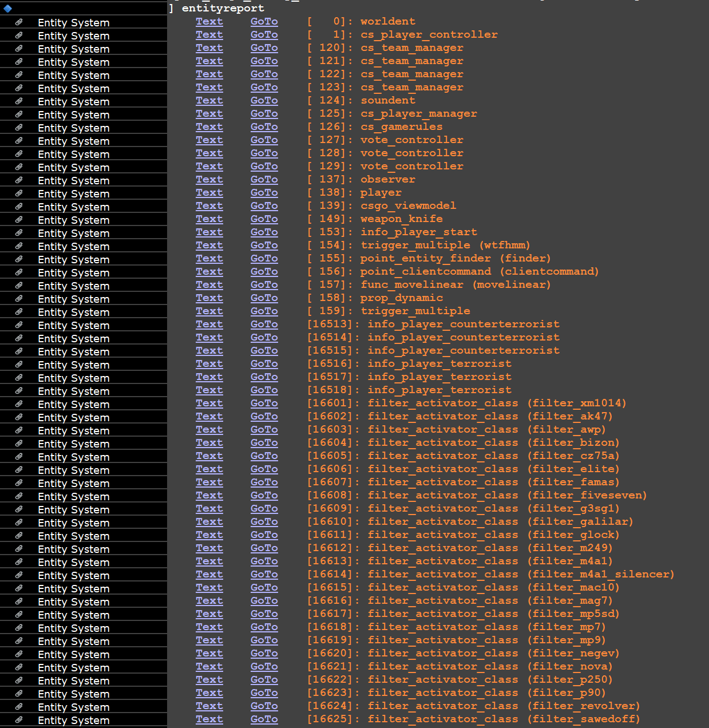Screen dimensions: 709x728
Task: Open Text link for csgo_viewmodel
Action: 209,206
